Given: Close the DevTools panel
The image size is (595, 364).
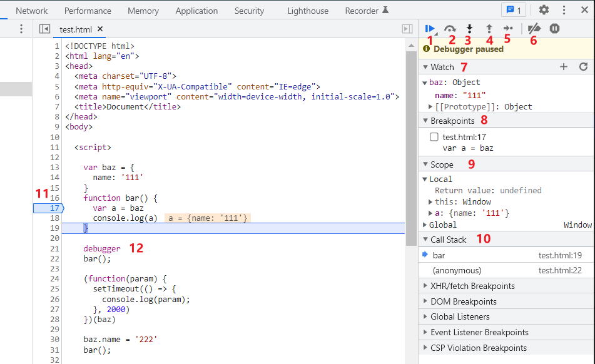Looking at the screenshot, I should point(584,10).
